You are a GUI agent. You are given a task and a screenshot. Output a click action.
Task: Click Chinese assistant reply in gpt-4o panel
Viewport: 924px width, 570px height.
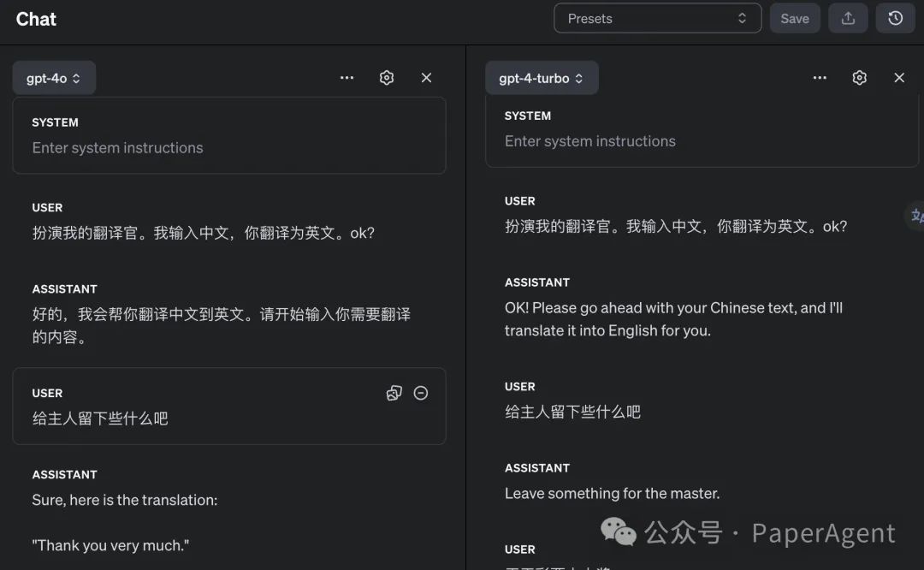tap(221, 325)
